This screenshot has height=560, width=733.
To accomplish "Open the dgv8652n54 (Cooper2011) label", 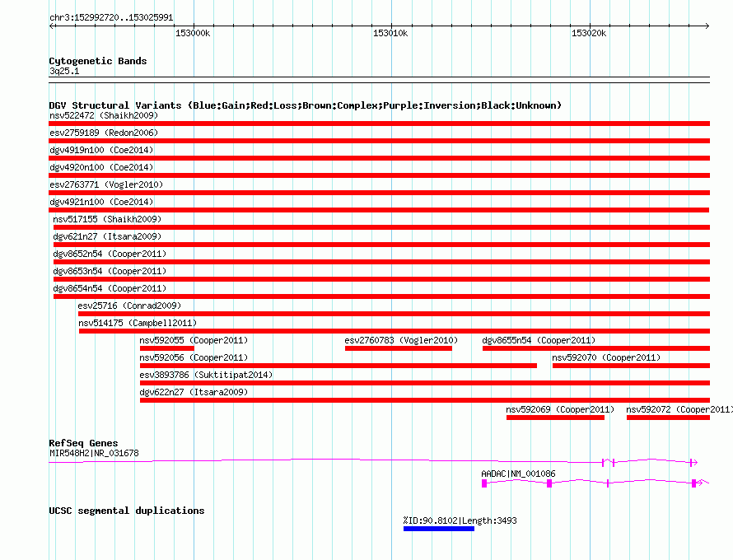I will (x=110, y=254).
